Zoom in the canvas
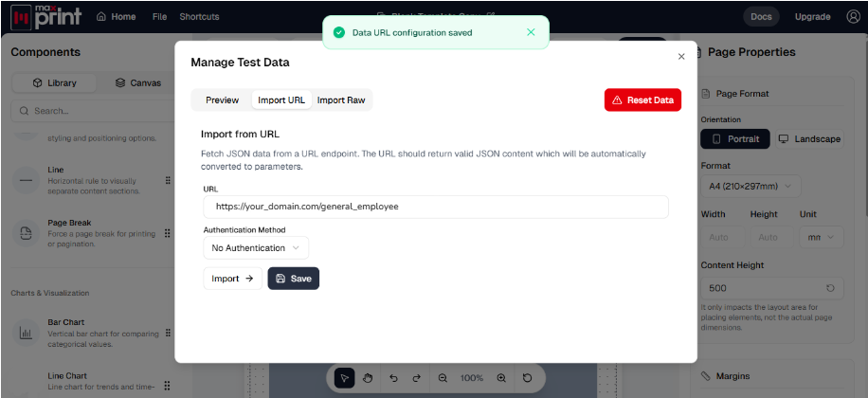This screenshot has width=868, height=398. tap(501, 377)
